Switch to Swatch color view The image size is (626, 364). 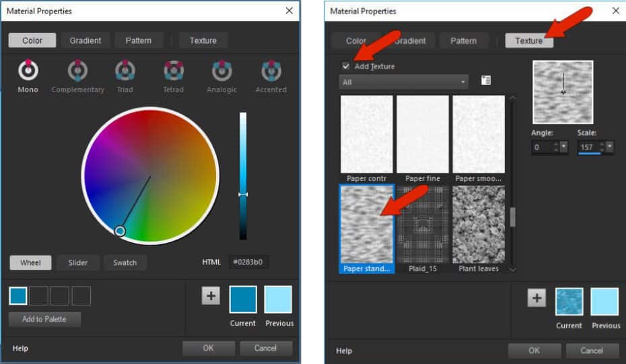point(125,262)
